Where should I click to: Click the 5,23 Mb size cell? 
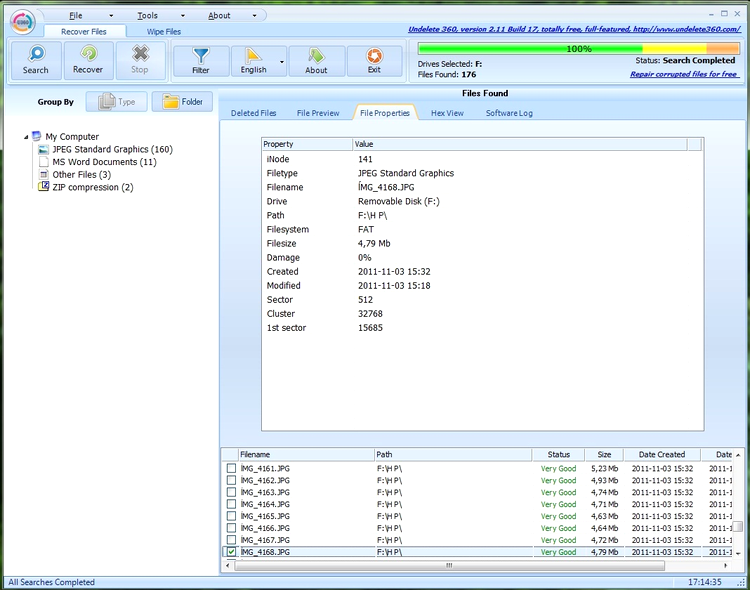[605, 468]
